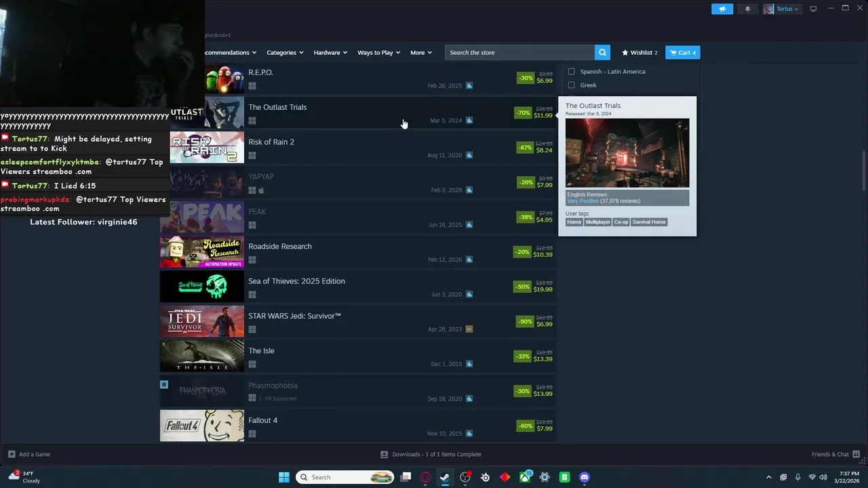Click the YAPYAP game title
868x488 pixels.
[261, 177]
